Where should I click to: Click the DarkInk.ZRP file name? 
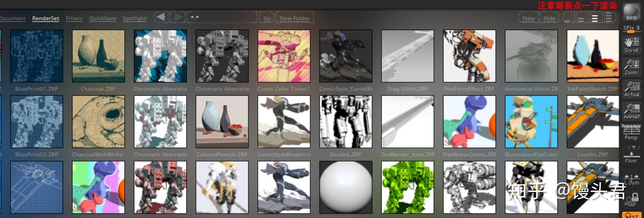click(x=345, y=155)
